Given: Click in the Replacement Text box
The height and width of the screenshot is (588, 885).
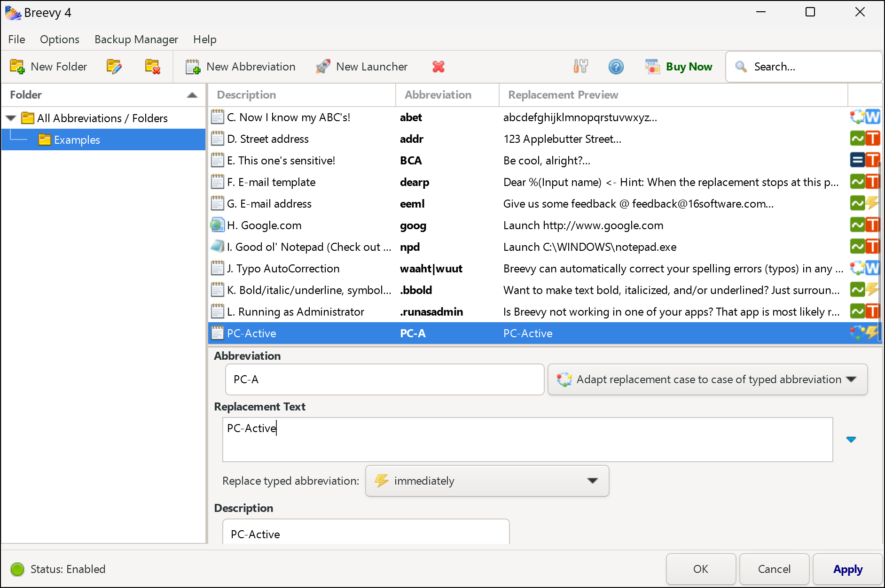Looking at the screenshot, I should pos(527,440).
